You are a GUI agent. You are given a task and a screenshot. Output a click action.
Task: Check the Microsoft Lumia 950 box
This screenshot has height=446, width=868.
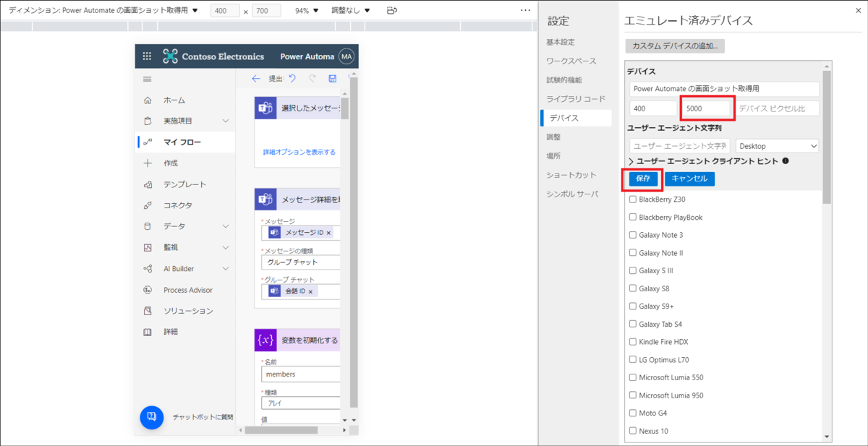tap(633, 395)
